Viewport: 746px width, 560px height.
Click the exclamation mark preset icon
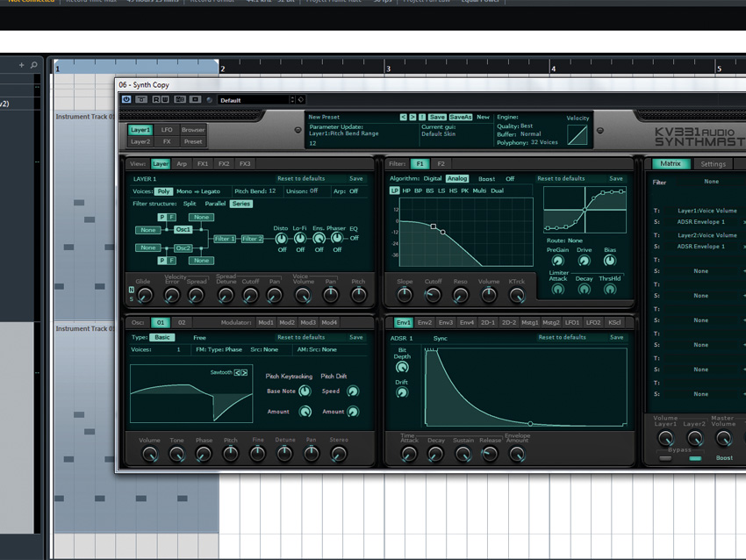tap(422, 117)
